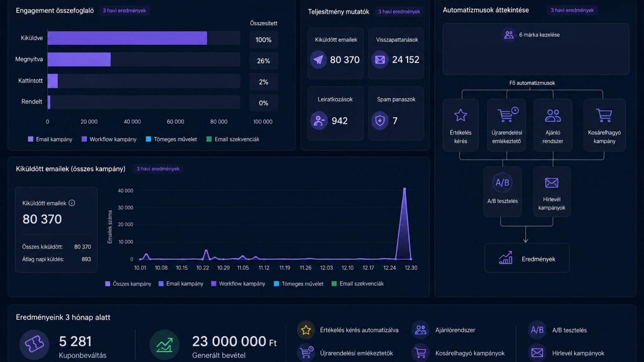
Task: Select the cart-clock icon in Újrarendelési emlékeztető tile
Action: point(508,115)
